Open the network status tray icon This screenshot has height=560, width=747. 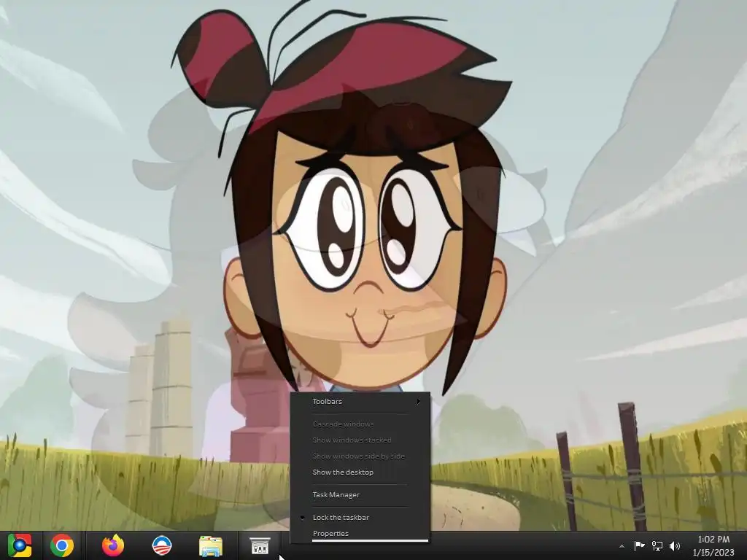pos(657,545)
